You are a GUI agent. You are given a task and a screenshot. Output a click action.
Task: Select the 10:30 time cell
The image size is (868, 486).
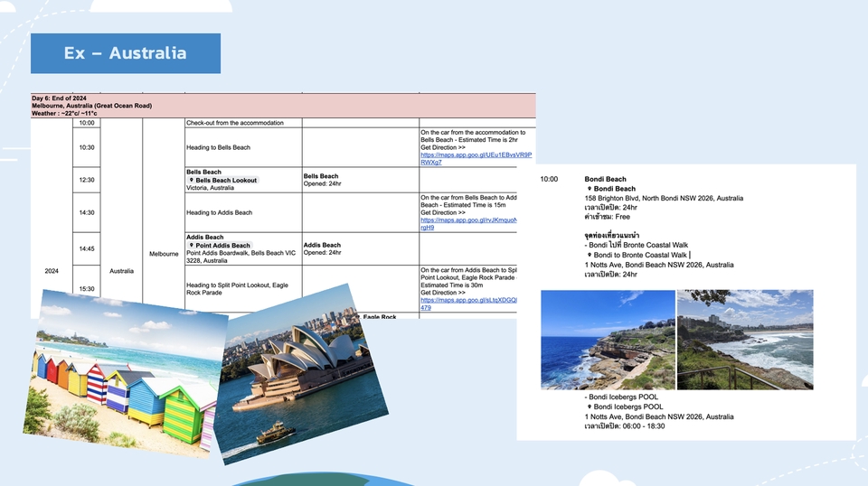click(x=87, y=147)
